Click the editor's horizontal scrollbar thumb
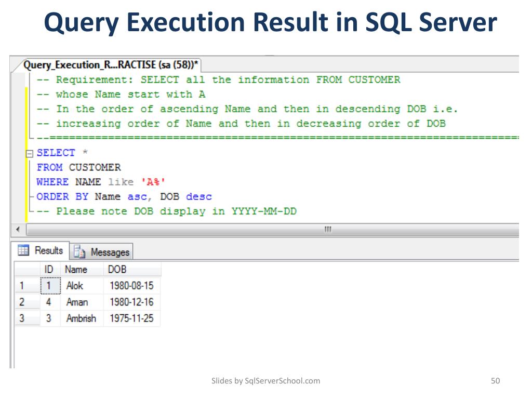The width and height of the screenshot is (532, 399). point(272,229)
